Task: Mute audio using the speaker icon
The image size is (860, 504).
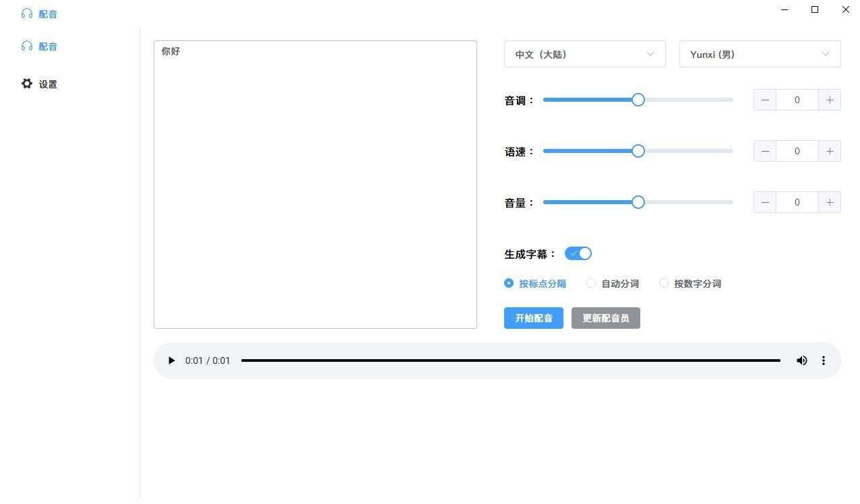Action: click(801, 360)
